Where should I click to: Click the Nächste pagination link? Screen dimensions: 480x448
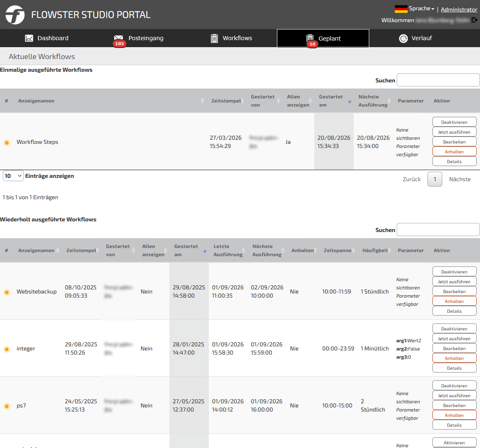click(460, 179)
